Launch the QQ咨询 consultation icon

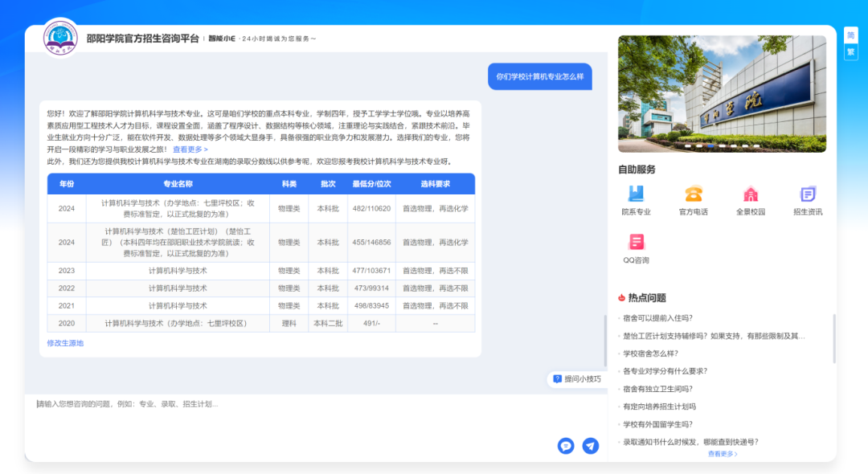pos(636,242)
